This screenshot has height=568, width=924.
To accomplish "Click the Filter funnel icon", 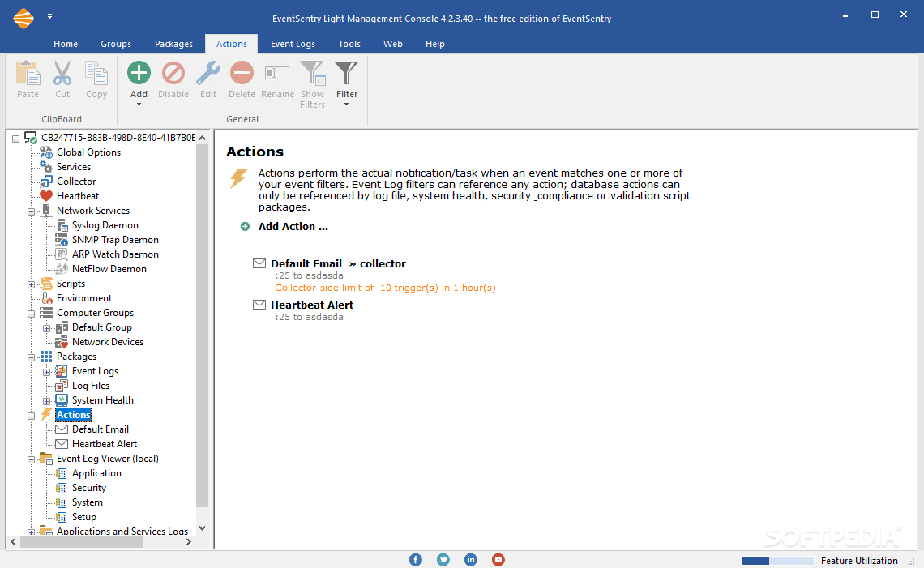I will (x=347, y=73).
